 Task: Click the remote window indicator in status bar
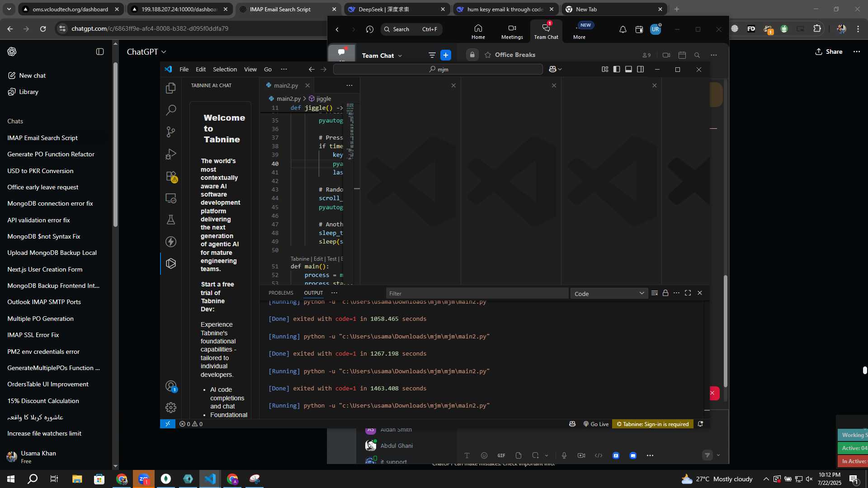click(x=168, y=424)
